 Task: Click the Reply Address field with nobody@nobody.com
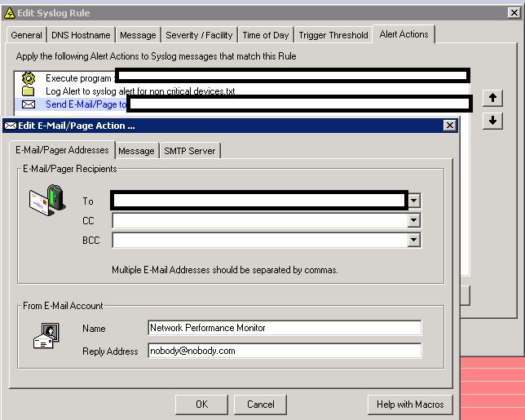(x=285, y=351)
